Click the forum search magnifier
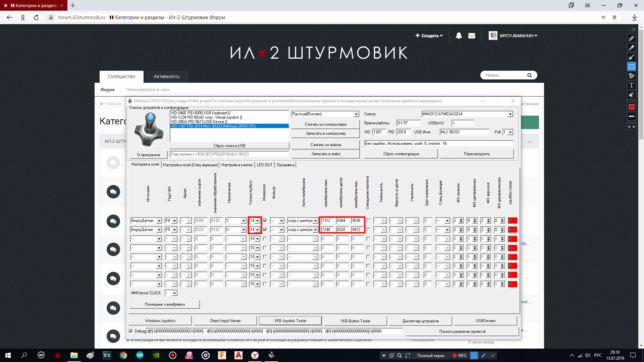This screenshot has height=362, width=644. [529, 75]
